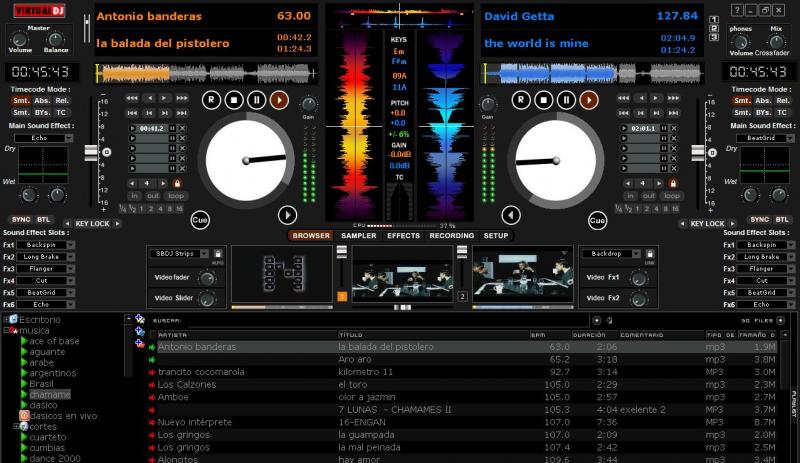Click right deck 'loop' button

pos(671,196)
